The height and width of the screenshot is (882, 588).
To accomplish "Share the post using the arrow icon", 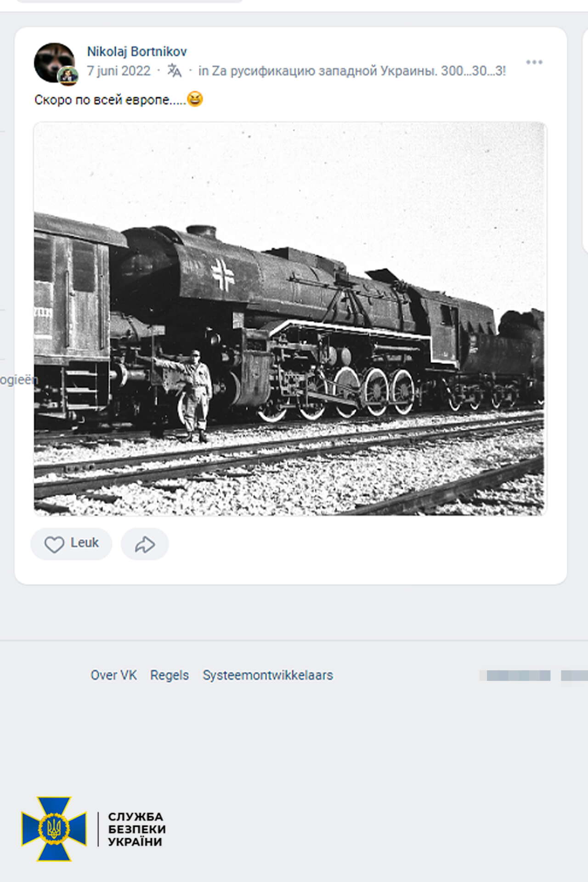I will (145, 544).
